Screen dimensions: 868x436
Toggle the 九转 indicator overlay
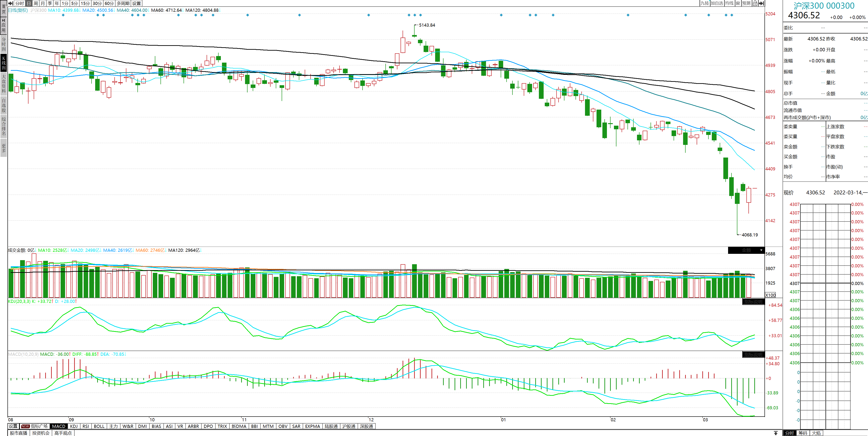point(705,3)
